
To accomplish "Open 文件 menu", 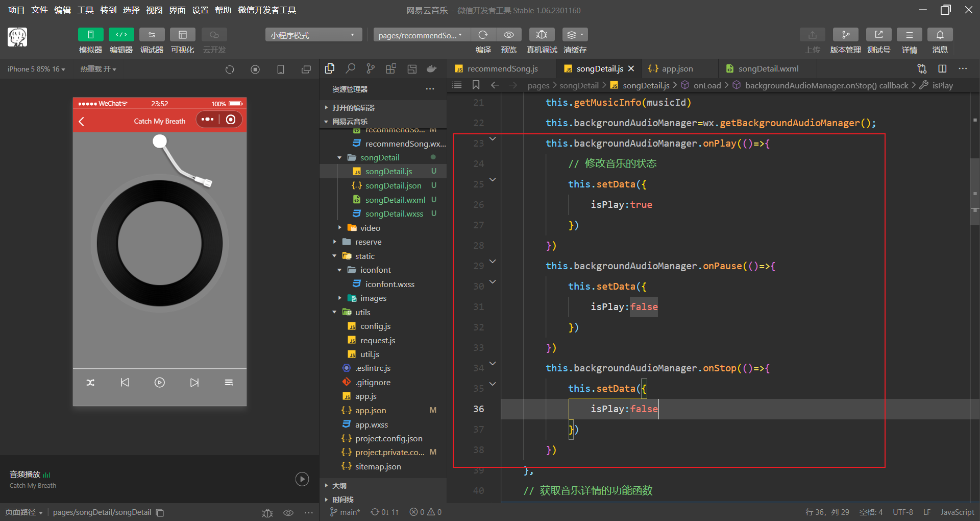I will click(39, 10).
